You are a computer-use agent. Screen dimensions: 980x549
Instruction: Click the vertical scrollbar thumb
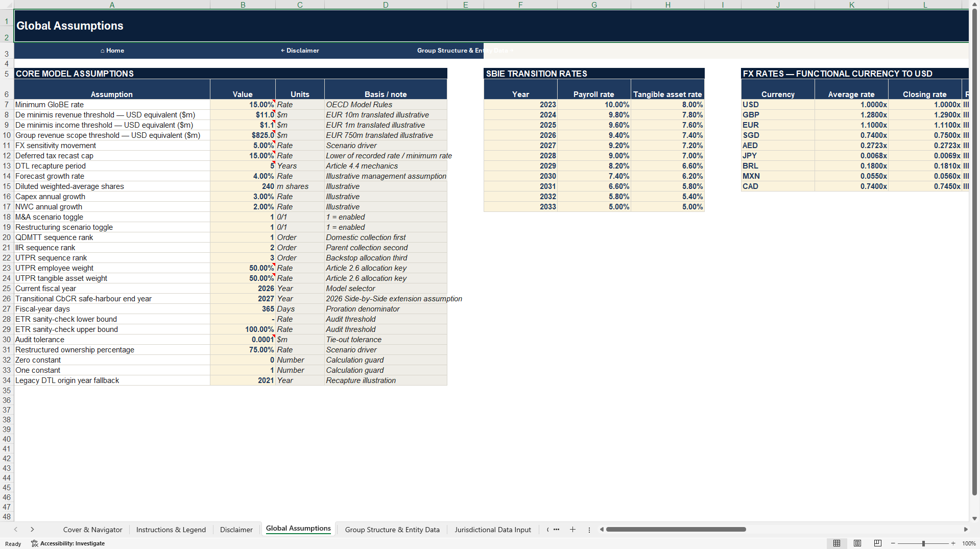(x=974, y=251)
